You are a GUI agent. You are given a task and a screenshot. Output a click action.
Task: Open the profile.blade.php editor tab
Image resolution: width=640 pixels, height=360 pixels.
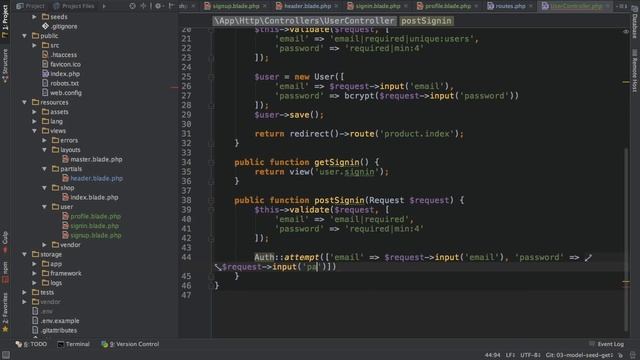pos(448,6)
